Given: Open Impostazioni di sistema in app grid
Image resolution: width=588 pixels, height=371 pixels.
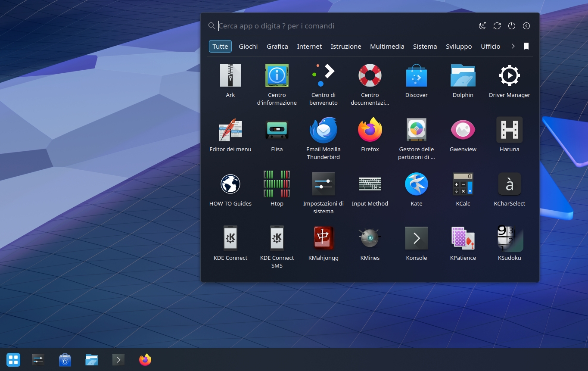Looking at the screenshot, I should (x=324, y=193).
